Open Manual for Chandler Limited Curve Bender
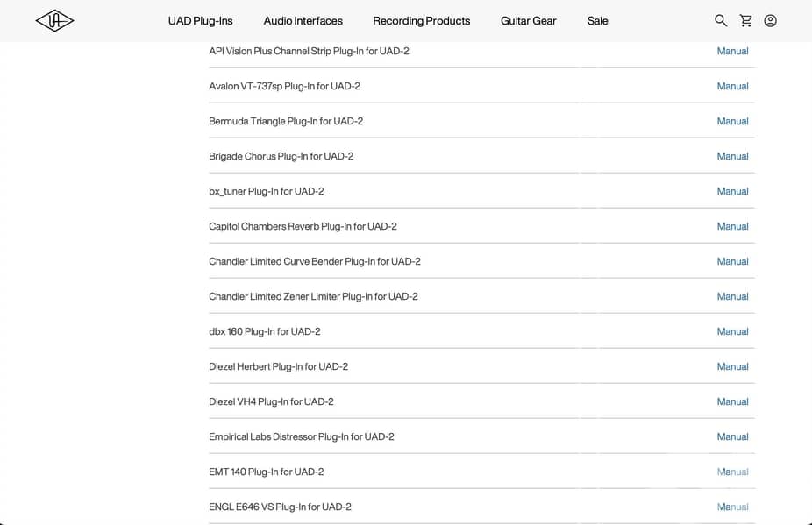 [x=732, y=261]
